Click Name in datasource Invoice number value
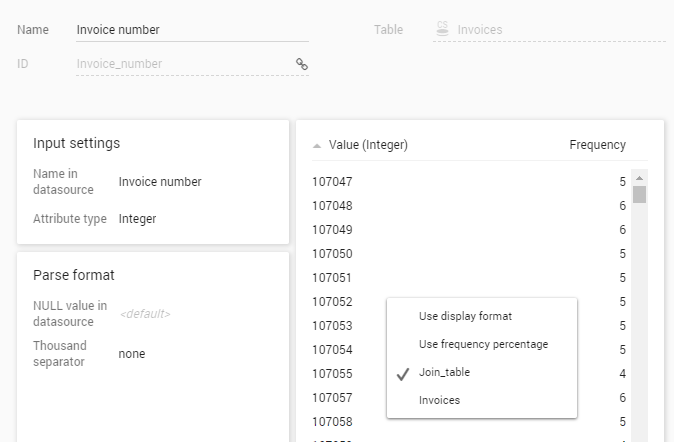This screenshot has height=442, width=674. click(160, 182)
